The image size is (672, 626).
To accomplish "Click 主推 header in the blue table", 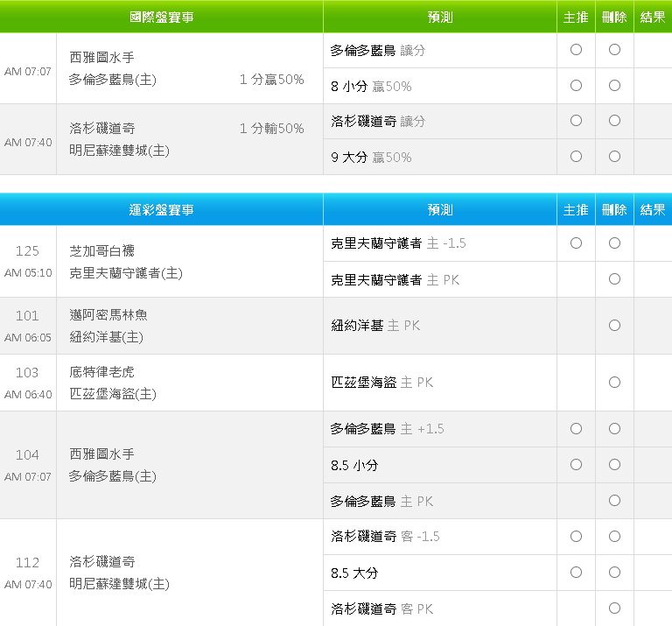I will pos(576,209).
